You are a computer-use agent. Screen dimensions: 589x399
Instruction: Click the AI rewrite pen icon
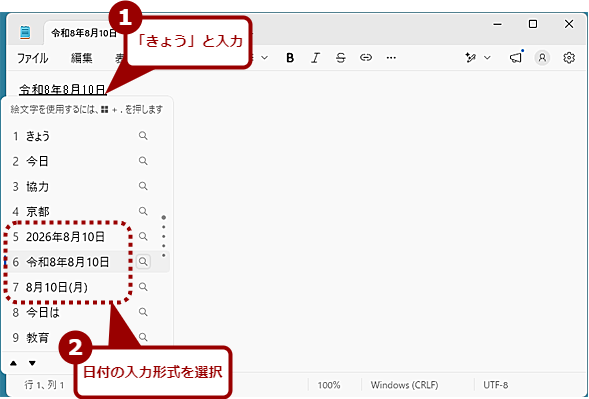[x=471, y=58]
